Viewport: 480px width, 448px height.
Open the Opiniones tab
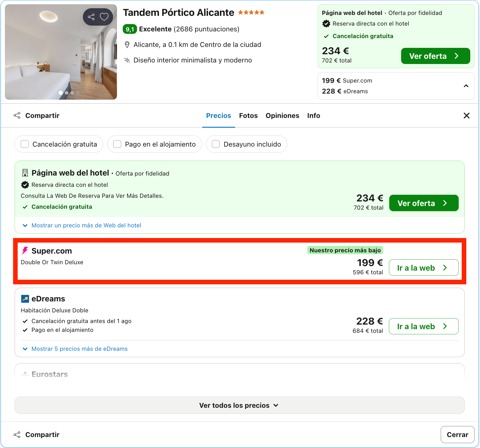point(282,116)
